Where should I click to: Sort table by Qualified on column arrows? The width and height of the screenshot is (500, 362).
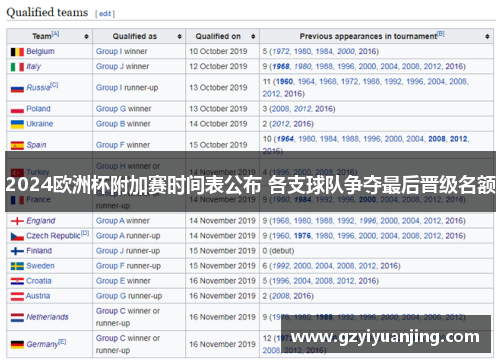click(x=253, y=36)
